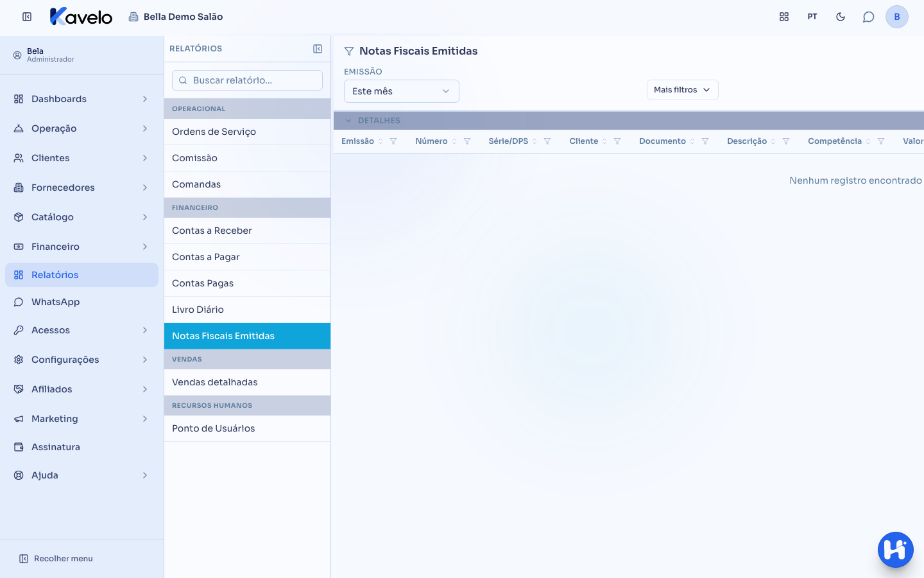Open the Série/DPS column filter funnel
The height and width of the screenshot is (578, 924).
point(547,141)
